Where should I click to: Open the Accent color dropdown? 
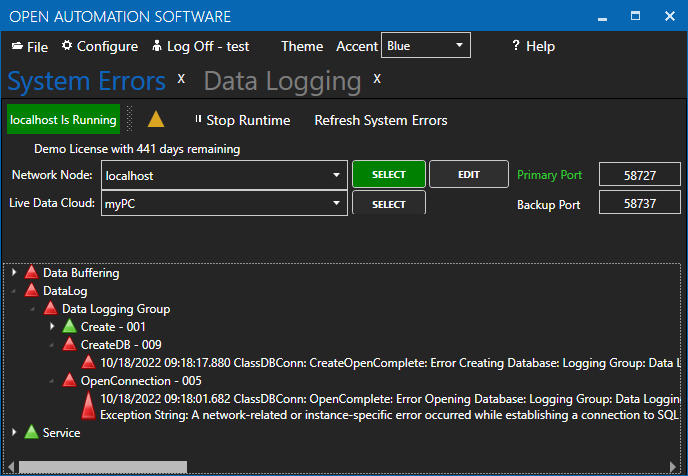point(425,46)
